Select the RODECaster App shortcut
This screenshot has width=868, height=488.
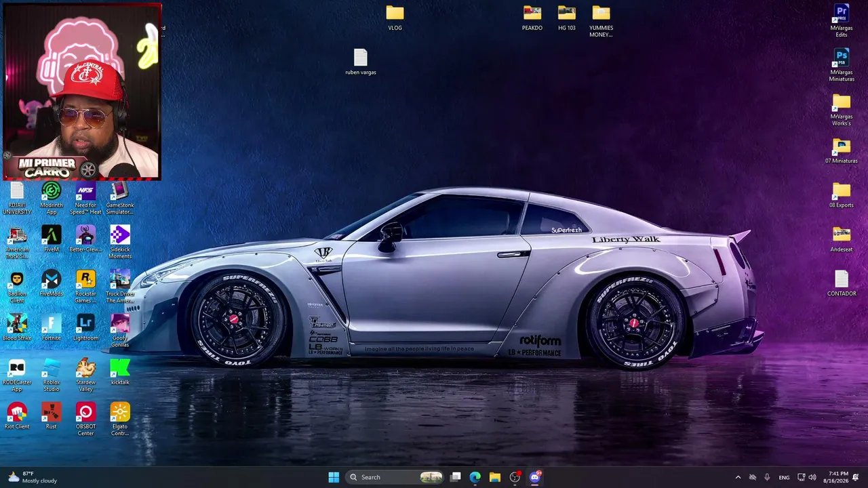click(17, 375)
